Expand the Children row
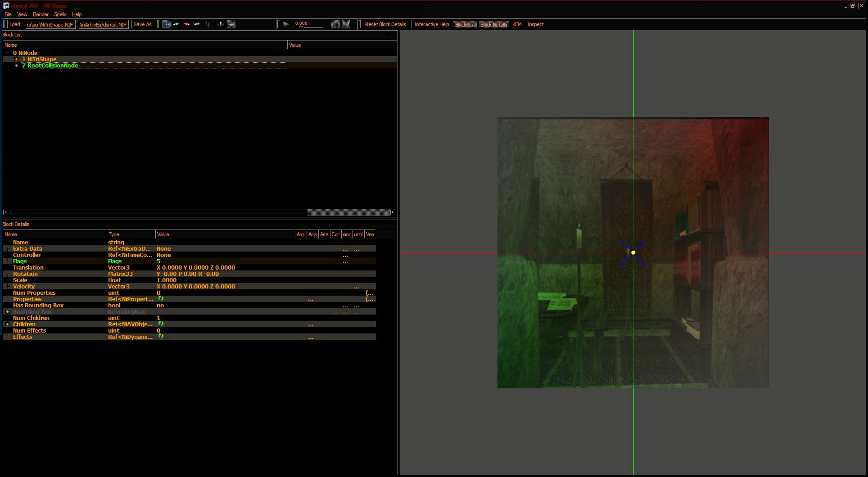The width and height of the screenshot is (868, 477). pos(7,324)
